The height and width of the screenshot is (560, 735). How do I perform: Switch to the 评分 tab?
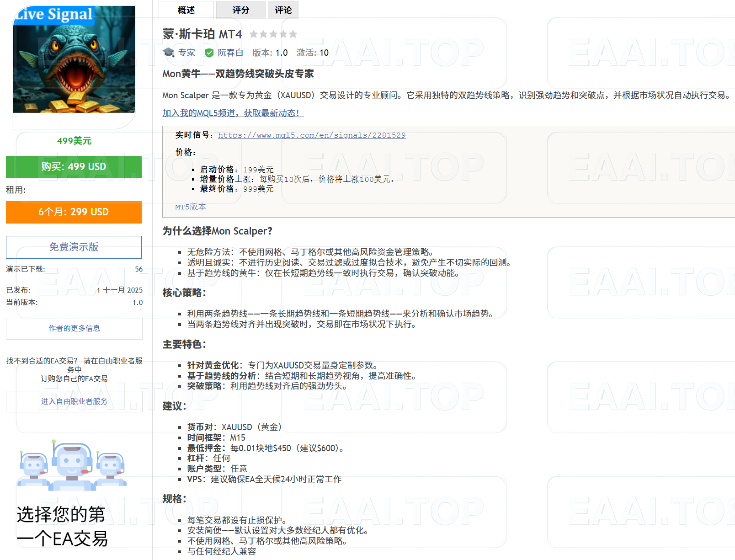point(241,10)
